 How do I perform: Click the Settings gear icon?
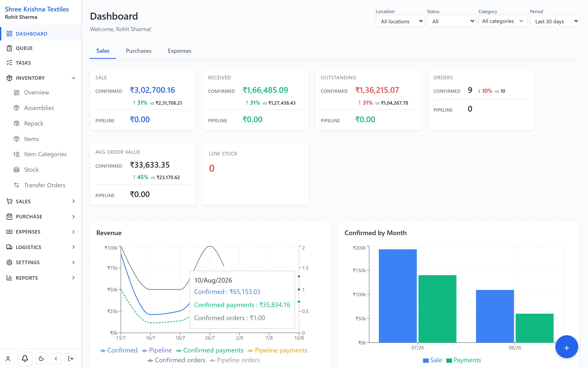pos(9,262)
